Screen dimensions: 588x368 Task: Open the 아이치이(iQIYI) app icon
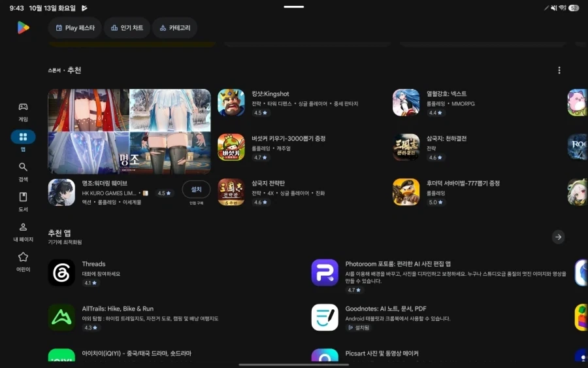coord(61,355)
